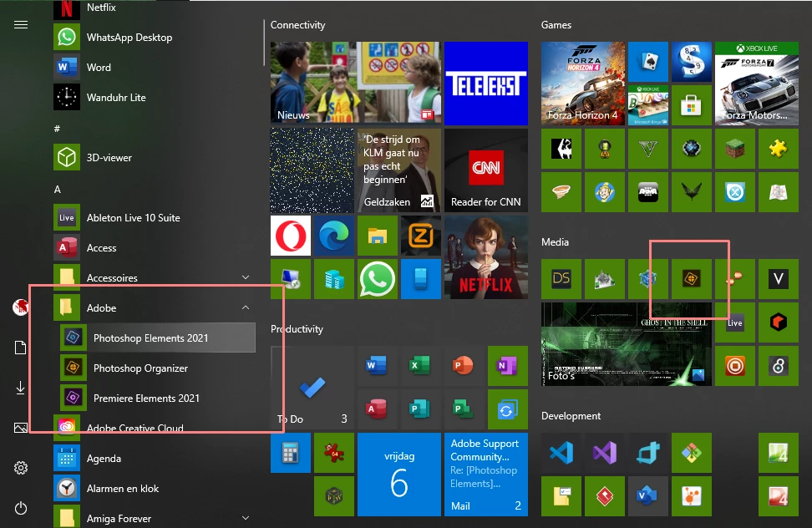The image size is (812, 528).
Task: Open 3D-viewer app
Action: click(x=155, y=157)
